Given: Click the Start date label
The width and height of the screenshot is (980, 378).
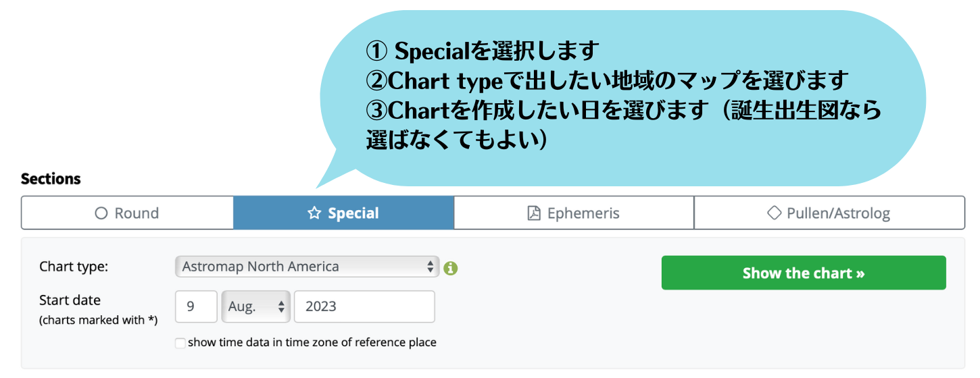Looking at the screenshot, I should point(70,300).
